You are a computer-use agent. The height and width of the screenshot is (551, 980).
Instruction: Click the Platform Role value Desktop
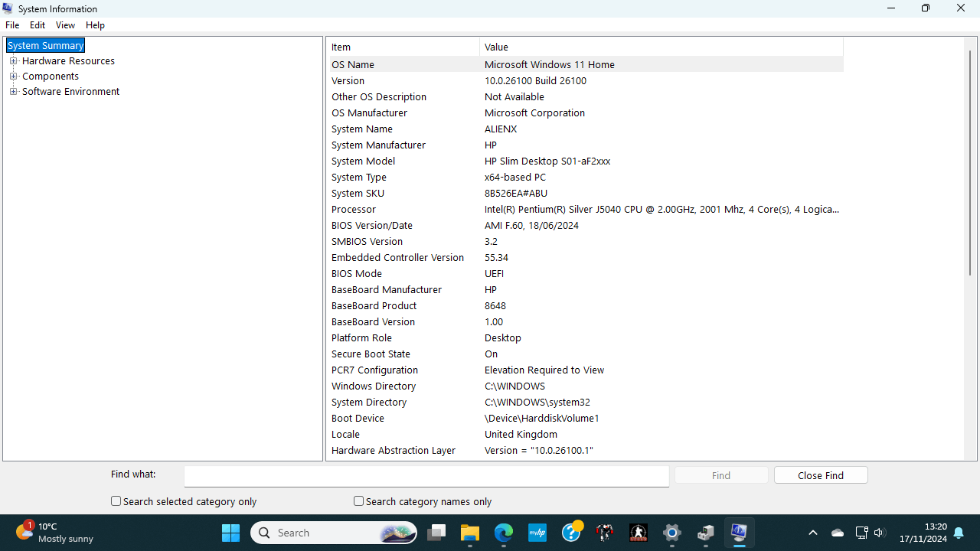click(x=503, y=338)
